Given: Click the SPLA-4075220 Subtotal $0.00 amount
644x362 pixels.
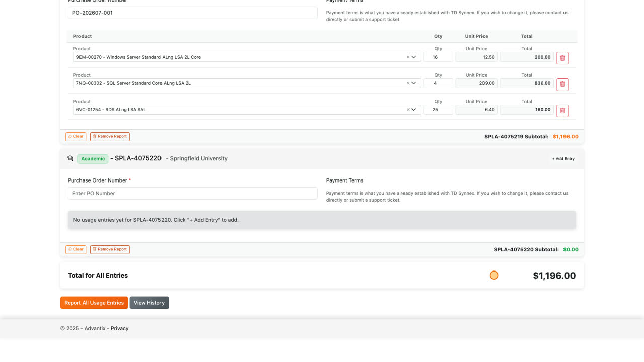Looking at the screenshot, I should coord(571,250).
